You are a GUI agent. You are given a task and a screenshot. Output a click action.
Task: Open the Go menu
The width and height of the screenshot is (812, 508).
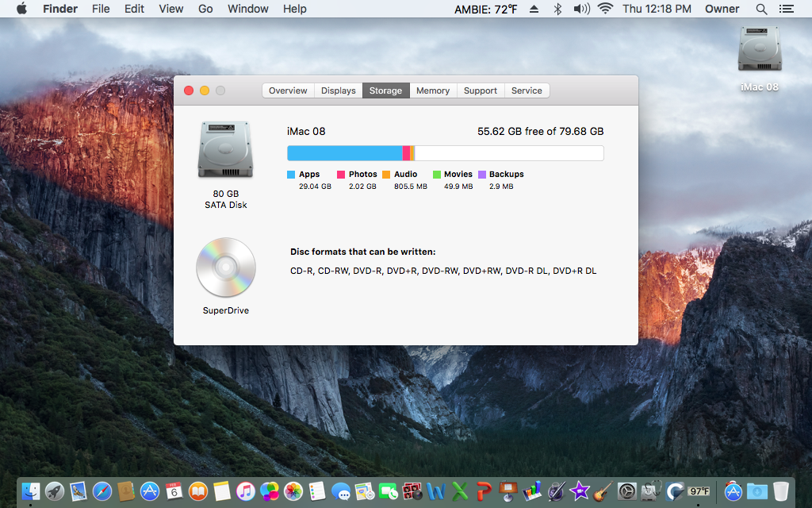click(x=205, y=9)
